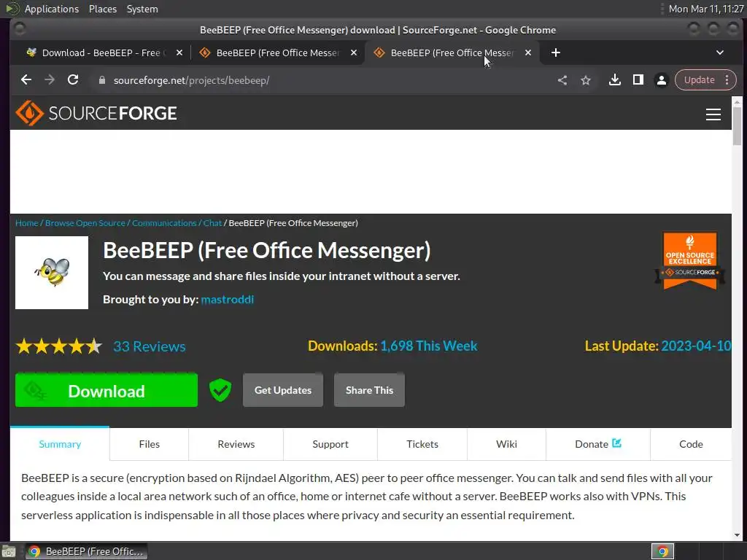Select the Summary tab
The image size is (747, 560).
coord(60,444)
